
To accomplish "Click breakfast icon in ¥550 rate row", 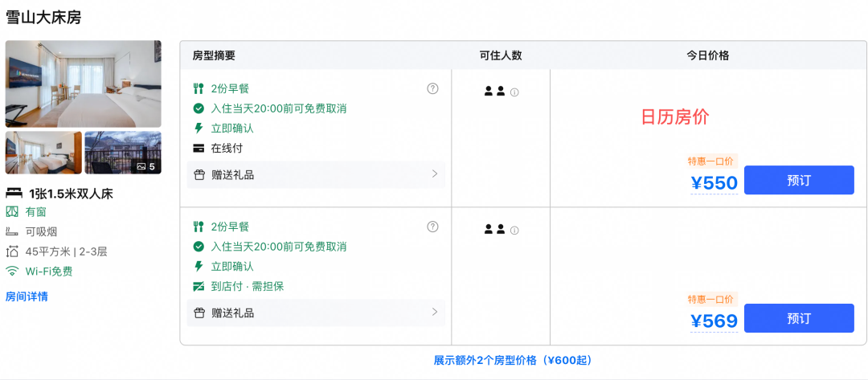I will pos(199,88).
